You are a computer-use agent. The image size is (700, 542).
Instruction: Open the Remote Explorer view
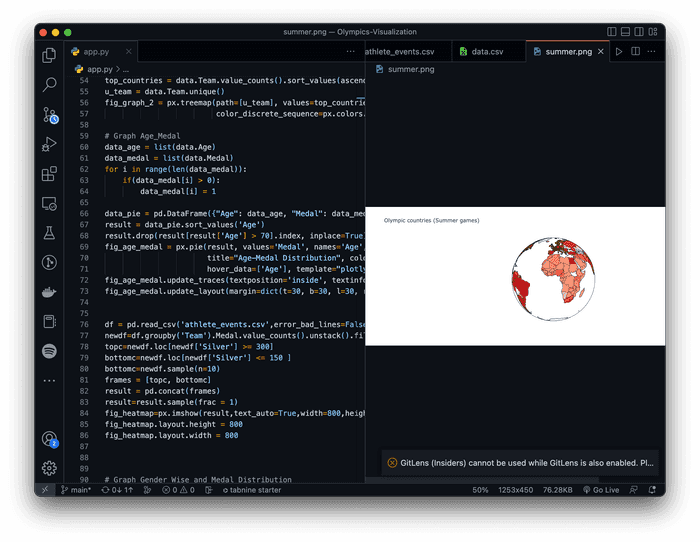[49, 204]
